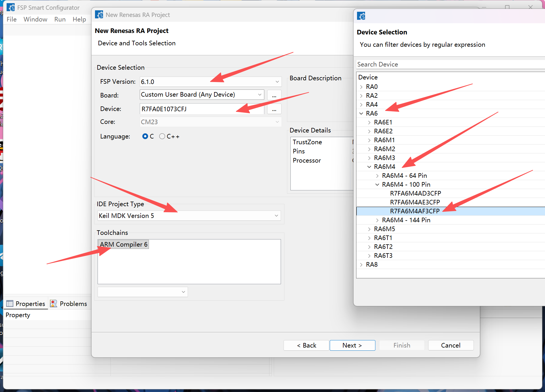Open the File menu

coord(11,19)
